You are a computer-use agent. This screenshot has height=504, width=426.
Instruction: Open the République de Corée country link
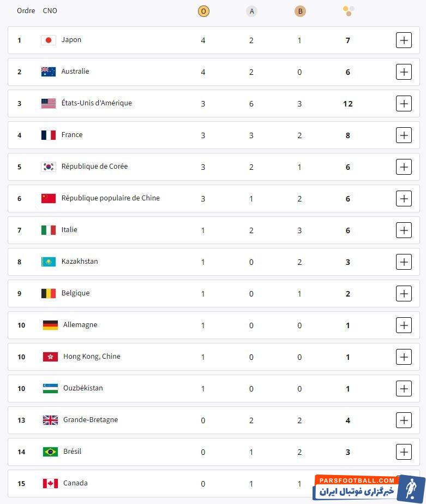94,167
